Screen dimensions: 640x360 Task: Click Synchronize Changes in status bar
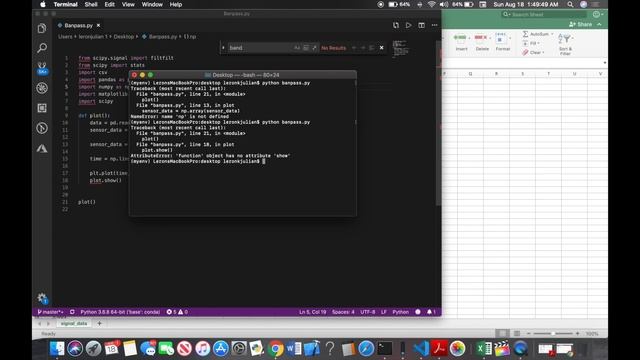coord(72,312)
